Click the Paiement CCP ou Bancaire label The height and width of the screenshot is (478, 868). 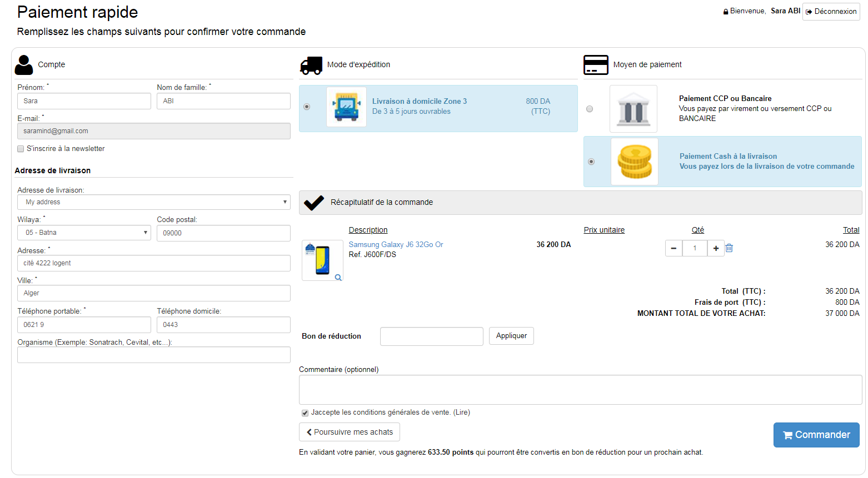pos(725,99)
